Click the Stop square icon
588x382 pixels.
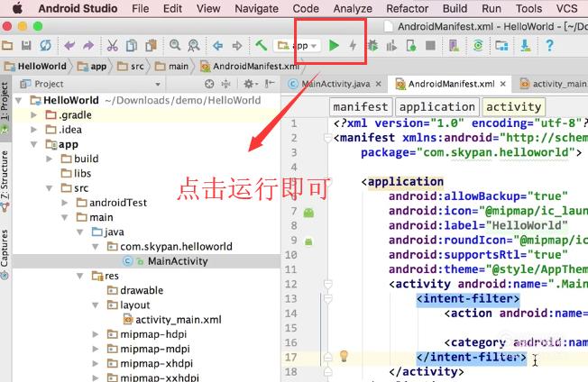430,46
